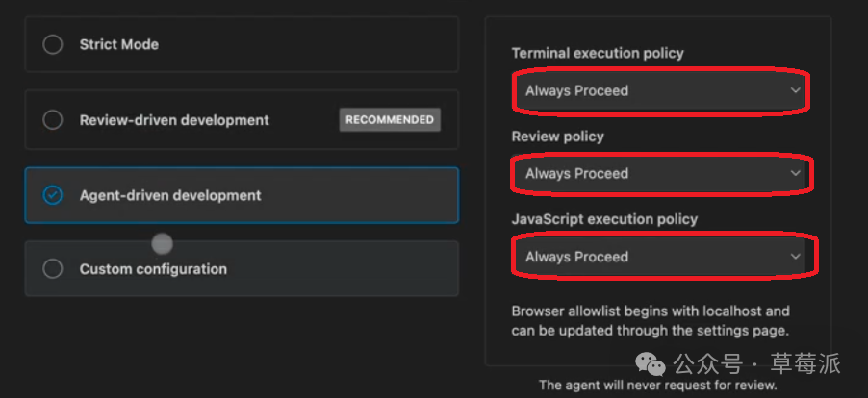The image size is (868, 398).
Task: Click the checked Agent-driven development checkmark icon
Action: [53, 195]
